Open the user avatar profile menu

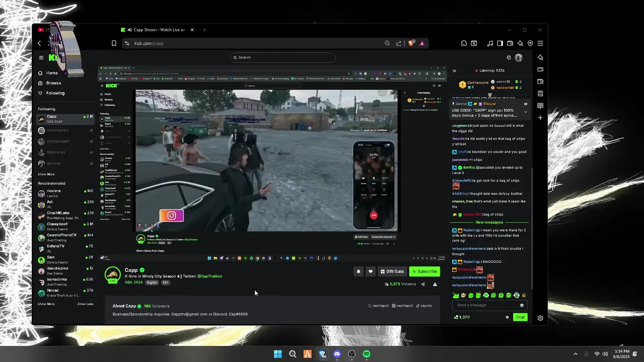519,57
